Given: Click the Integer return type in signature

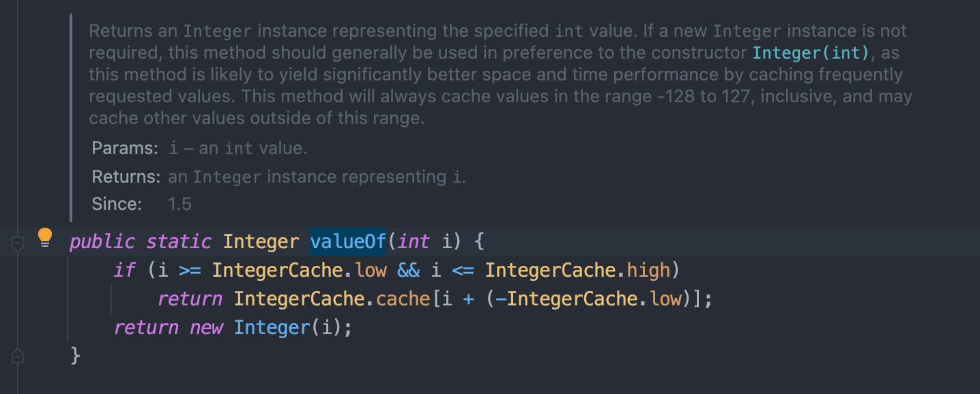Looking at the screenshot, I should click(x=261, y=242).
